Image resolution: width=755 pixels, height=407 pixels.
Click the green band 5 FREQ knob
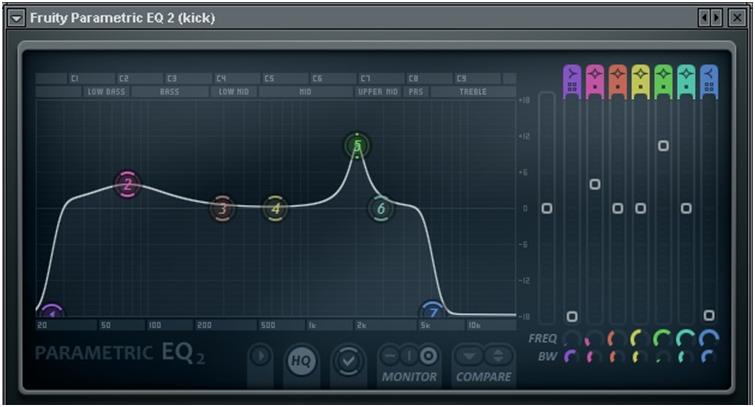click(663, 338)
